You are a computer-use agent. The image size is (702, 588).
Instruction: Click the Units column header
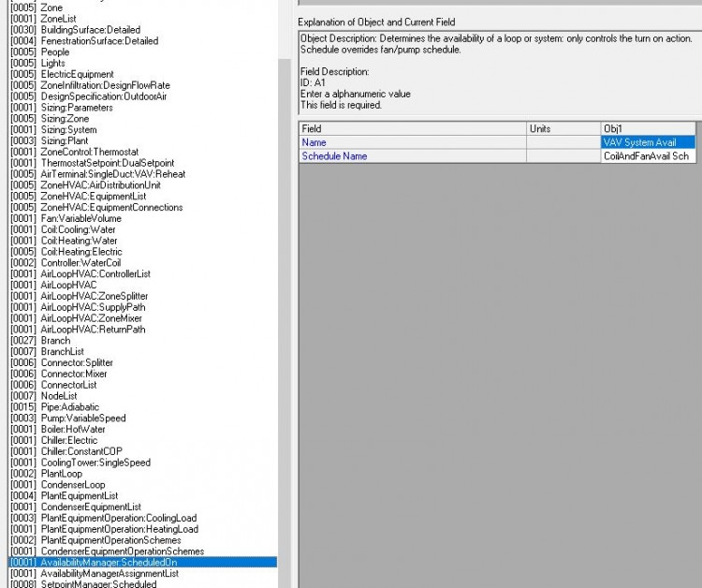[x=563, y=128]
